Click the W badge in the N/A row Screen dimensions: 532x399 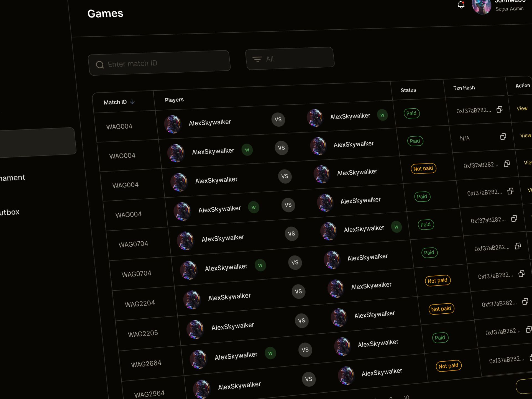click(247, 150)
